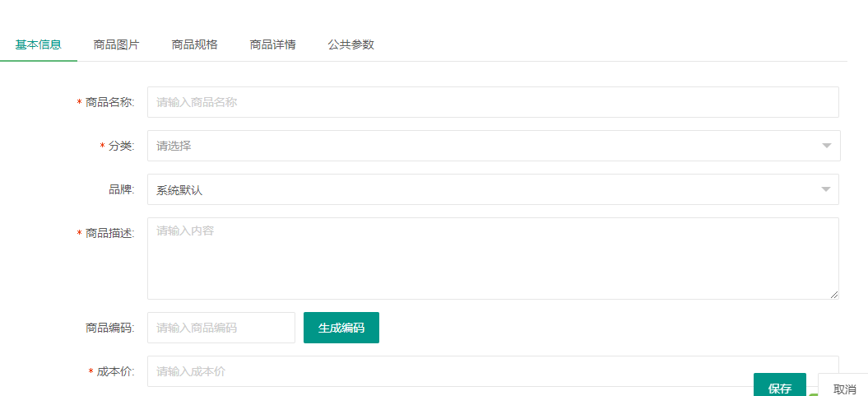Click the 保存 button
This screenshot has height=396, width=868.
point(779,386)
